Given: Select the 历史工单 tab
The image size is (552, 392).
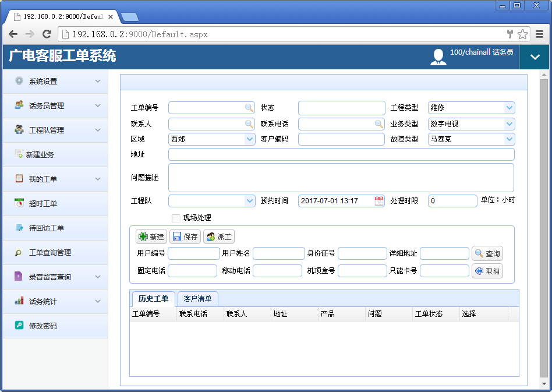Looking at the screenshot, I should [x=153, y=299].
